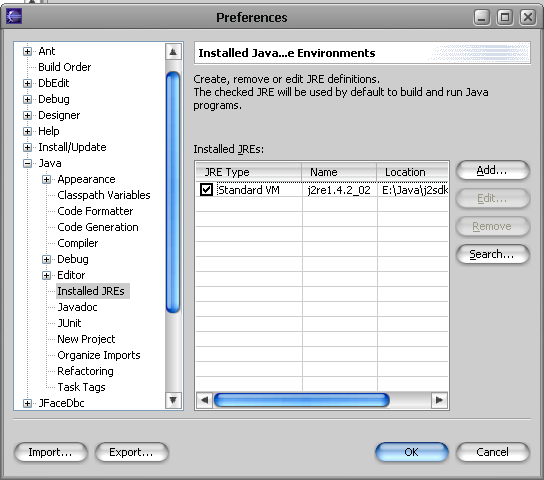Click the tree scroll down arrow
The width and height of the screenshot is (544, 480).
pyautogui.click(x=173, y=401)
